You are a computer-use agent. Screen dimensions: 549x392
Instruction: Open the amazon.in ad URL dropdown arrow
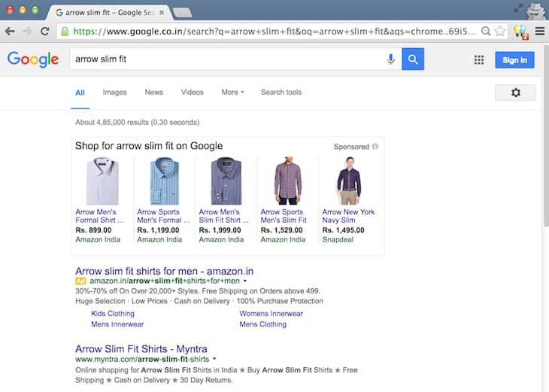coord(245,281)
